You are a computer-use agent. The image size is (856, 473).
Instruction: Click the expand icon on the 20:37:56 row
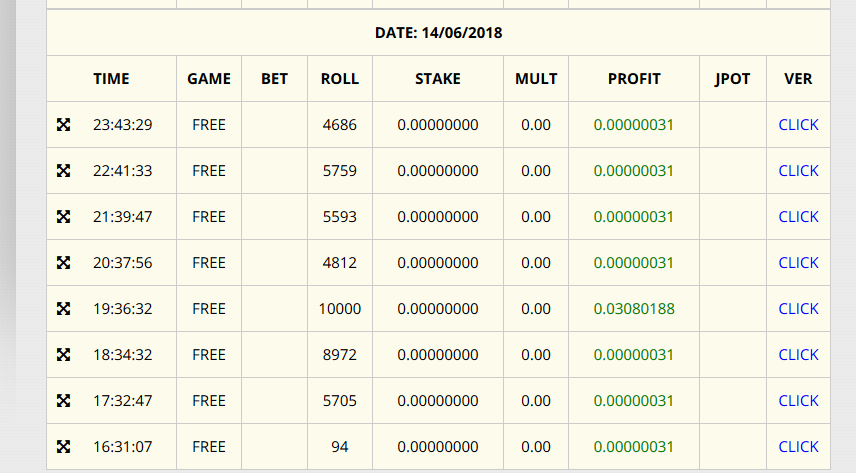[63, 263]
